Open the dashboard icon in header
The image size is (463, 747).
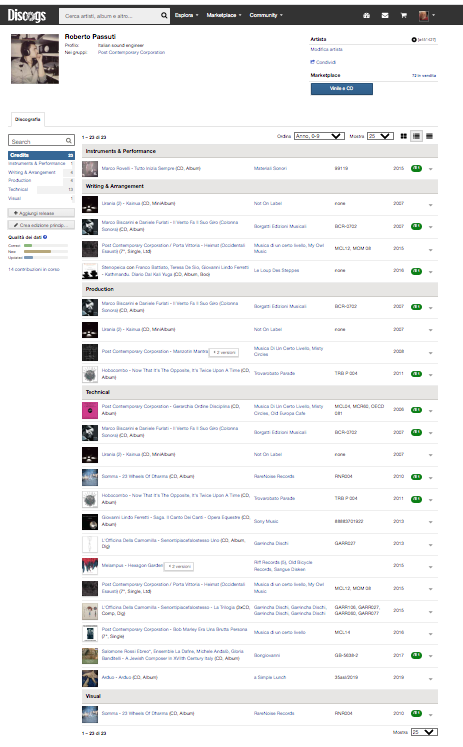pos(366,15)
